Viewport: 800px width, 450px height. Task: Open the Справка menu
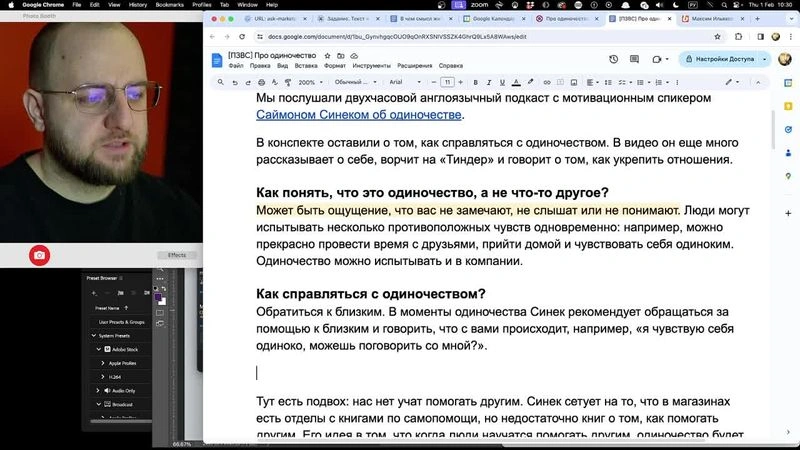tap(451, 66)
